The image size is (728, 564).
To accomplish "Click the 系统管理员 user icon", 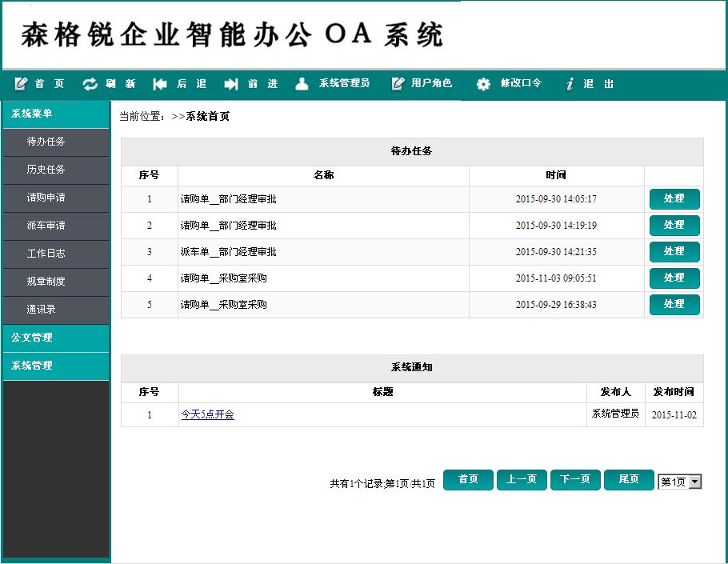I will [x=302, y=84].
